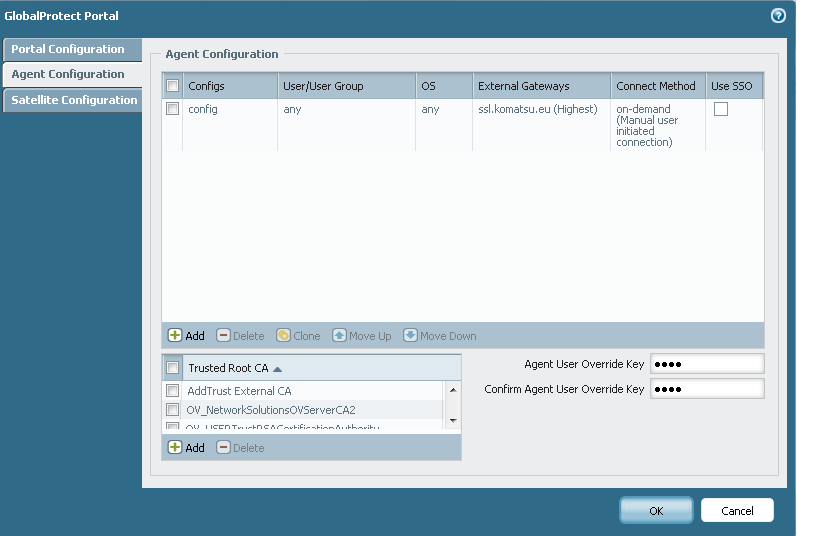Sort by Configs column header

pos(230,86)
